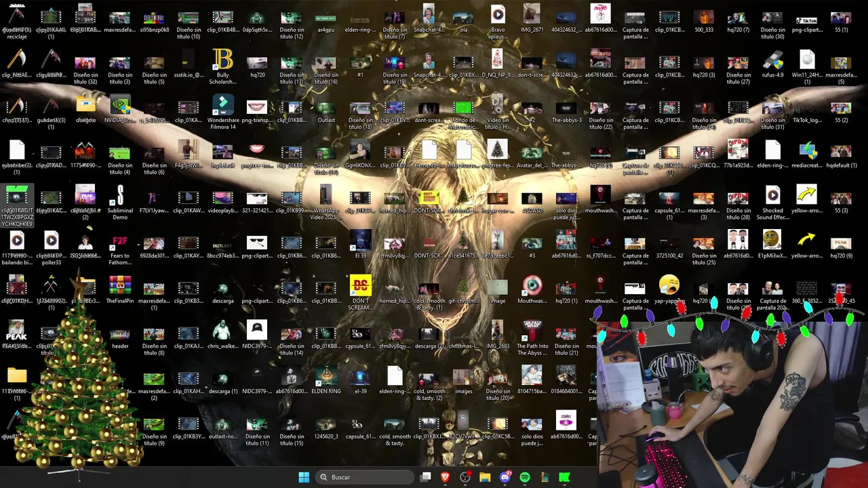Select the pngtree-fes... Christmas tree image
The height and width of the screenshot is (488, 868).
click(x=498, y=153)
